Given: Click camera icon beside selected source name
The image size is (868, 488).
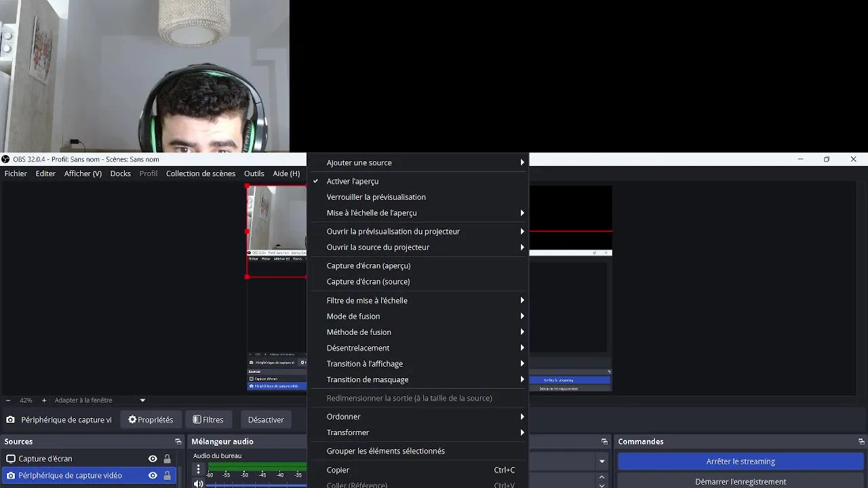Looking at the screenshot, I should pyautogui.click(x=10, y=420).
